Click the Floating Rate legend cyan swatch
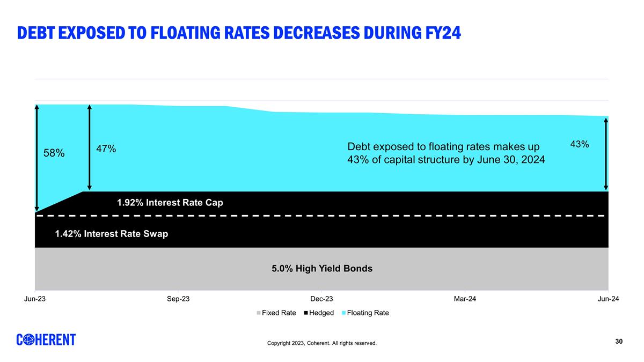644x362 pixels. click(344, 313)
